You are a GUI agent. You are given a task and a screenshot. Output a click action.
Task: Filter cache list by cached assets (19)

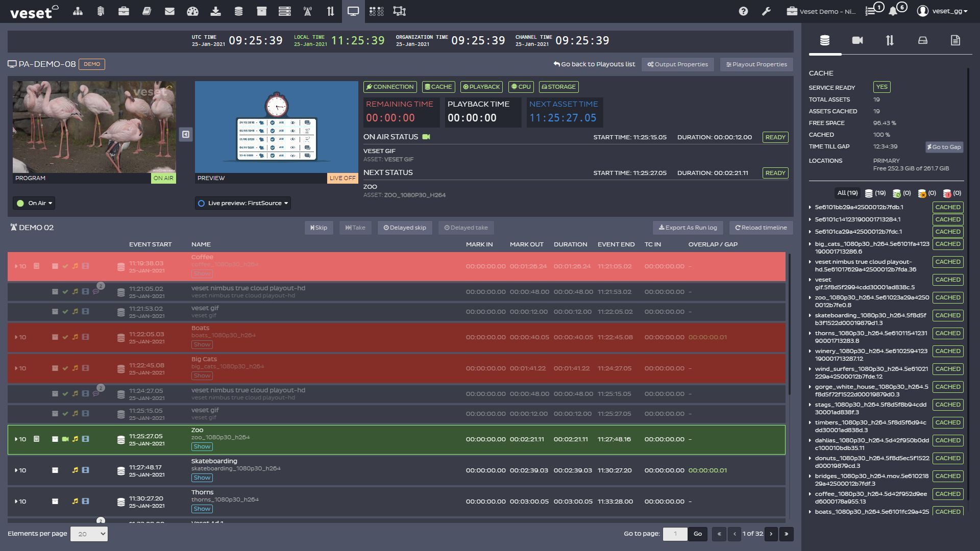tap(875, 193)
